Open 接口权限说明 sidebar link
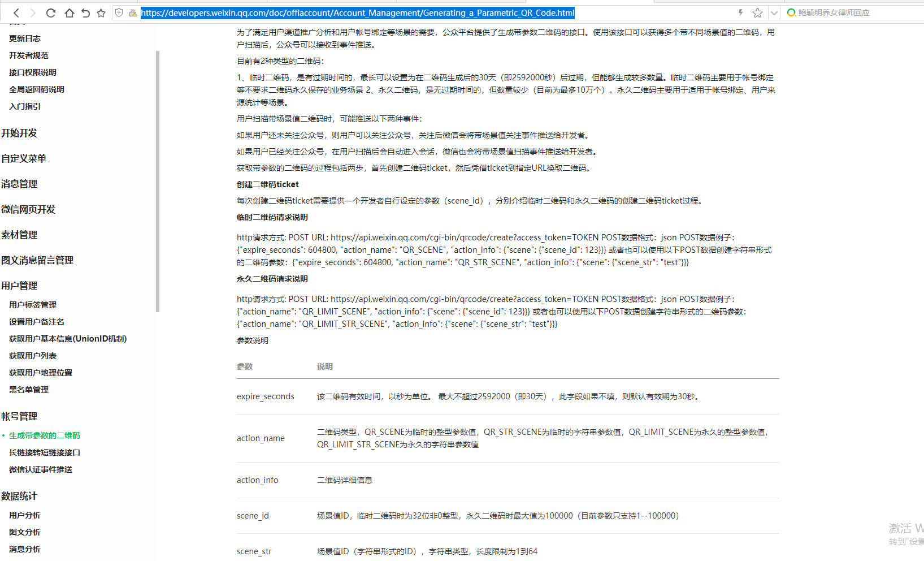The height and width of the screenshot is (561, 924). [x=33, y=72]
